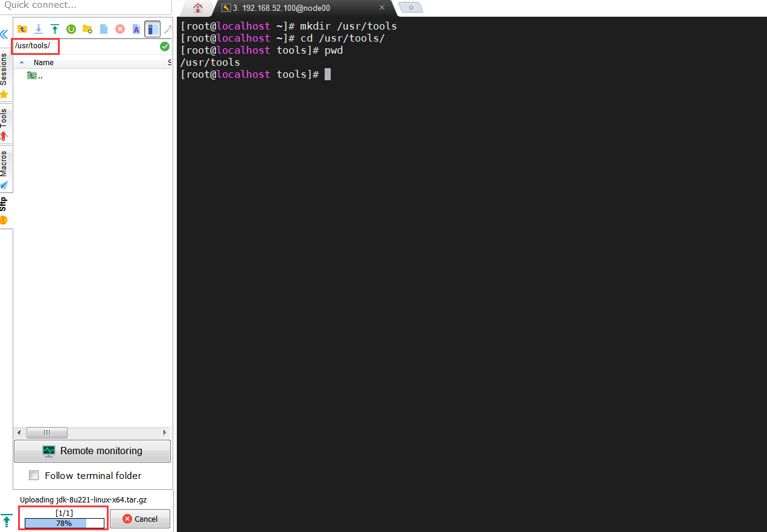The width and height of the screenshot is (767, 532).
Task: Open the home tab with house icon
Action: [x=198, y=8]
